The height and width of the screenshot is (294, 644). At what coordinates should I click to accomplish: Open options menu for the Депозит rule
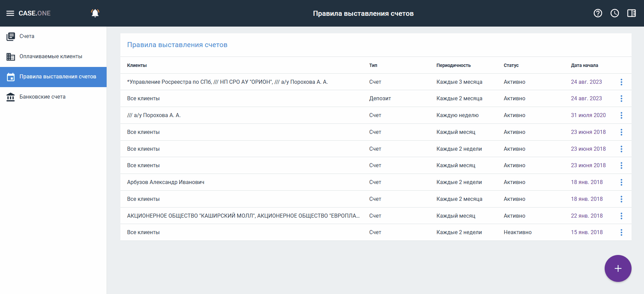(x=621, y=99)
